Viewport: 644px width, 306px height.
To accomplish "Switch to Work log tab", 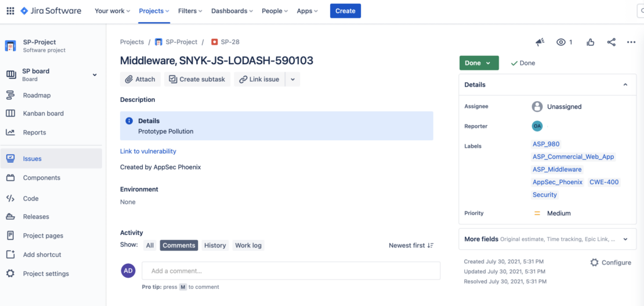I will click(x=248, y=245).
